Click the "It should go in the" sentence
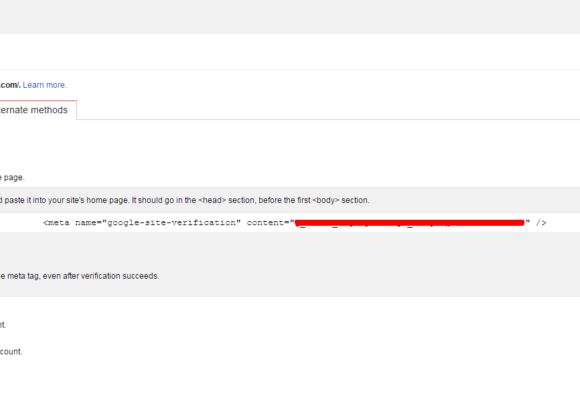Image resolution: width=580 pixels, height=400 pixels. [x=164, y=200]
